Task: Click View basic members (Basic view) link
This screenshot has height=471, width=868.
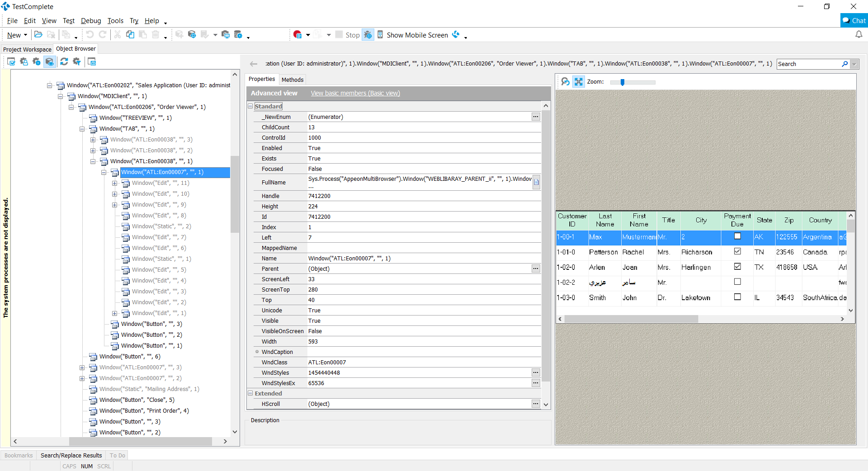Action: (x=355, y=93)
